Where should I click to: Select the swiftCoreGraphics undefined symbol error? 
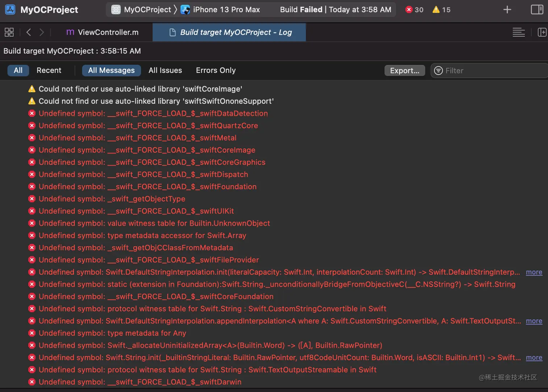pos(152,162)
